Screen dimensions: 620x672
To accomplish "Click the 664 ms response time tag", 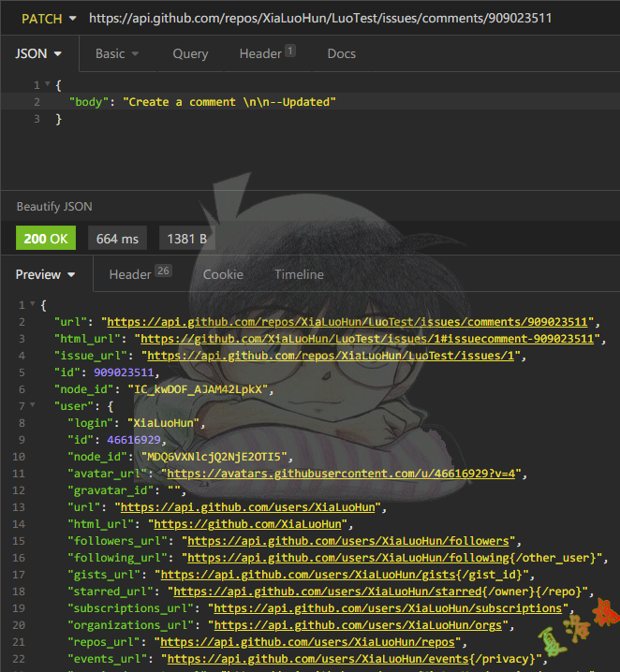I will pyautogui.click(x=117, y=239).
